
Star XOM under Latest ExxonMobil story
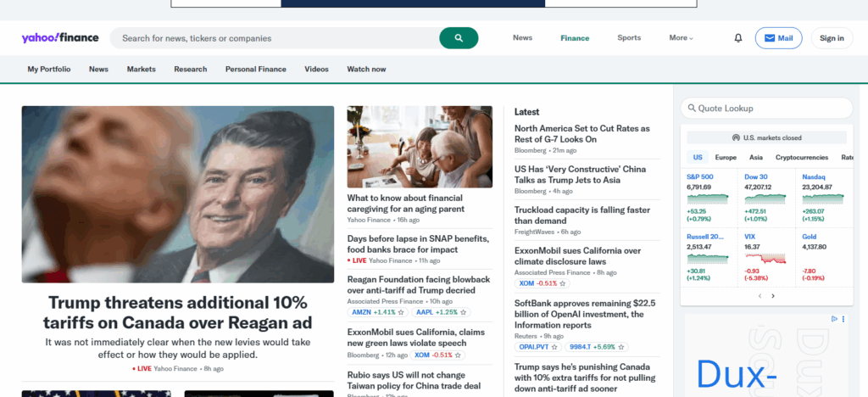[x=563, y=283]
